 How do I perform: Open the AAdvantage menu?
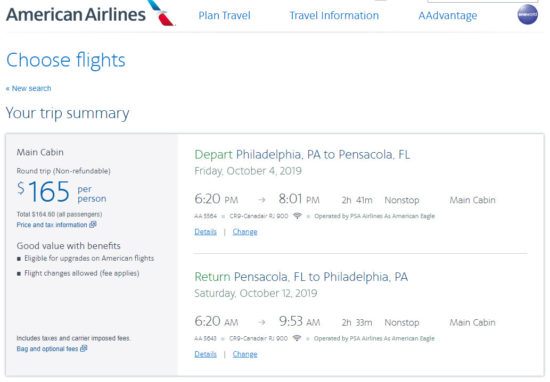[448, 16]
